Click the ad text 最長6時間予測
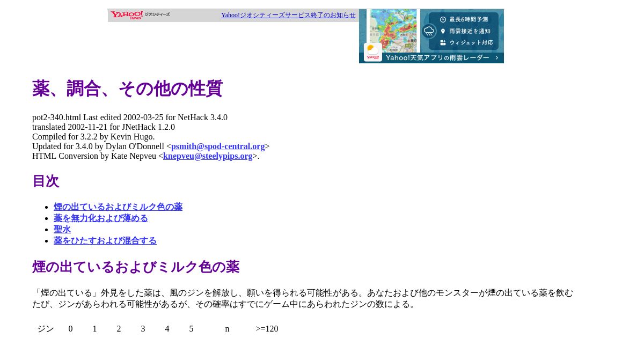 (469, 19)
